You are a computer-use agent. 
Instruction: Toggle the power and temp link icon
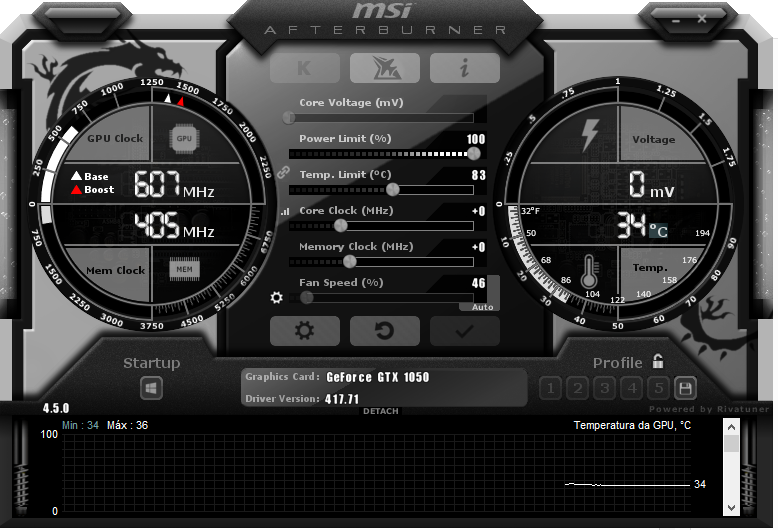click(x=283, y=172)
